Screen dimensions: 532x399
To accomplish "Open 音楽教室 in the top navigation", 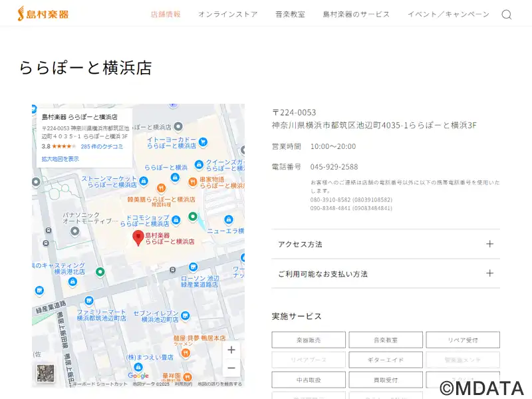I will tap(290, 14).
